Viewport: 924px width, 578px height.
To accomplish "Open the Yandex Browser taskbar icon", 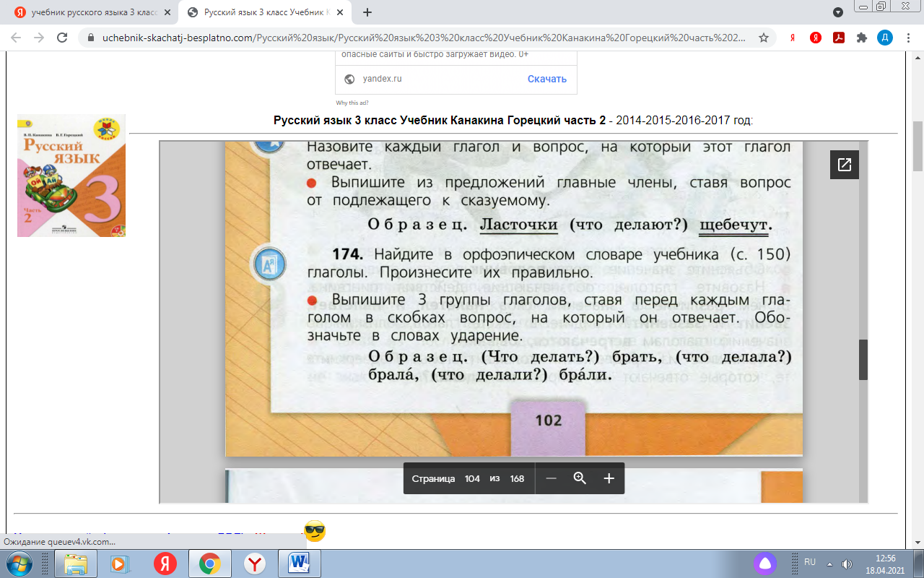I will click(x=254, y=564).
